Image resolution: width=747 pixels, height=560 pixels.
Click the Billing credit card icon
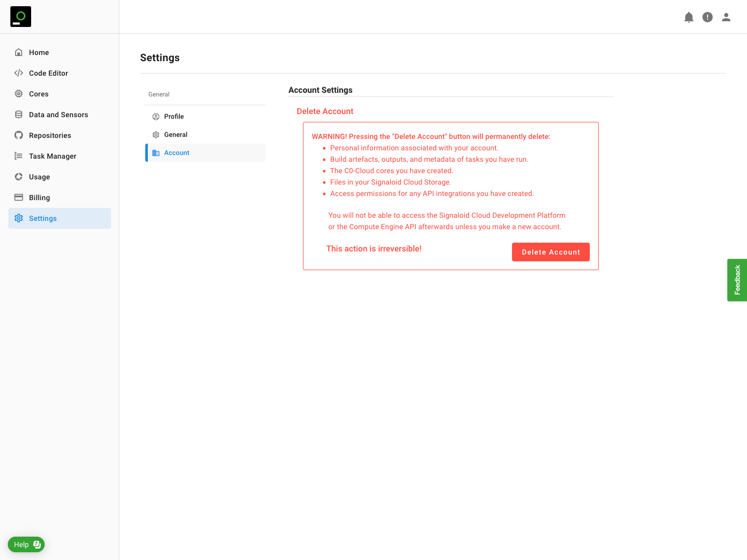19,198
